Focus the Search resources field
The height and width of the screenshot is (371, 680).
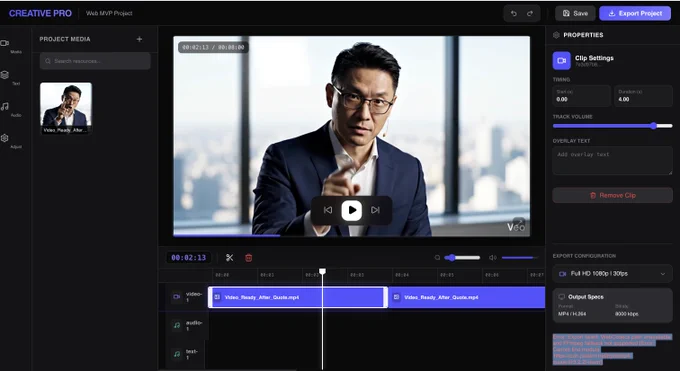(95, 61)
